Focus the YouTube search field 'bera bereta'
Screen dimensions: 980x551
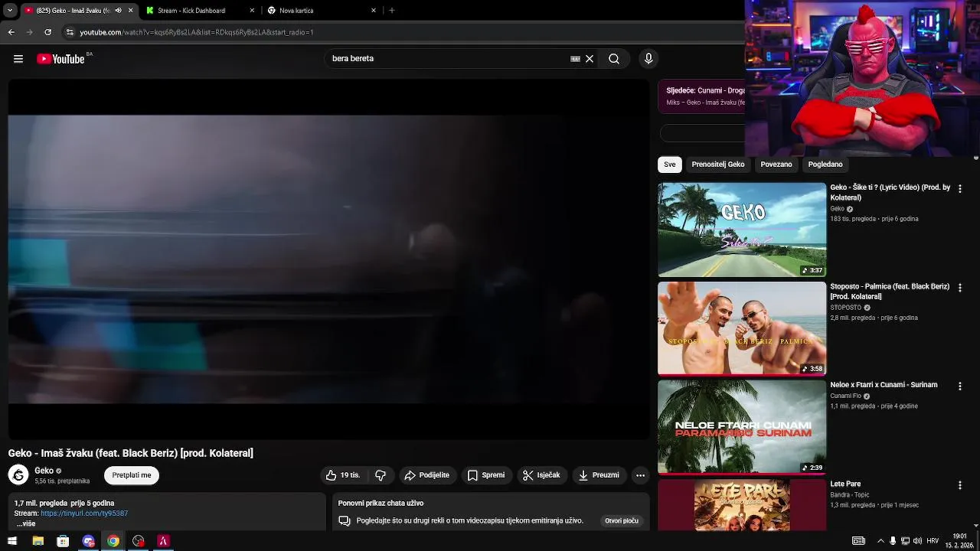coord(448,59)
